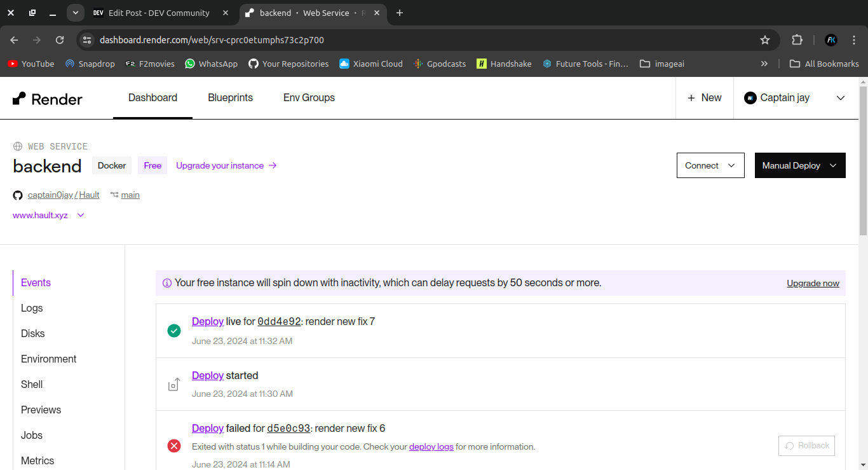Reload the page with refresh icon
The width and height of the screenshot is (868, 470).
[60, 40]
